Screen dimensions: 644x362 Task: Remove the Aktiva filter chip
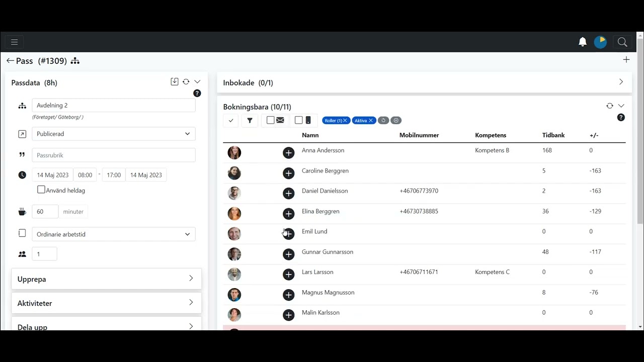click(371, 121)
